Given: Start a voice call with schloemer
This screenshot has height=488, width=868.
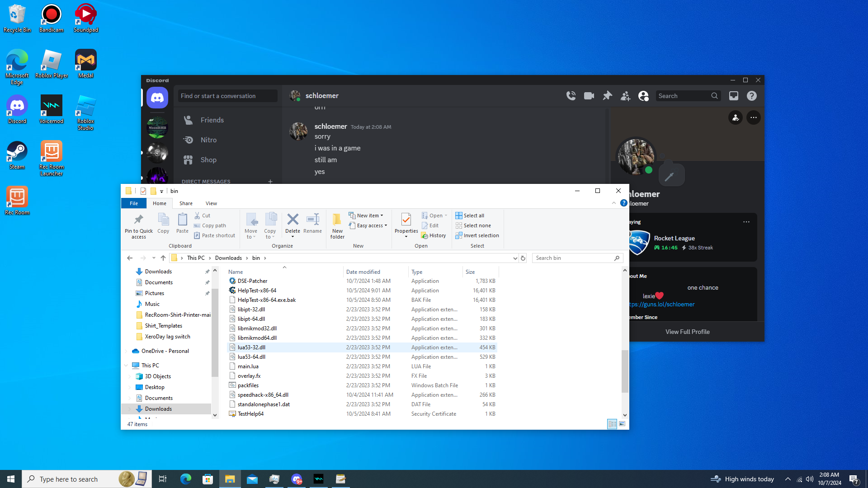Looking at the screenshot, I should (x=571, y=96).
